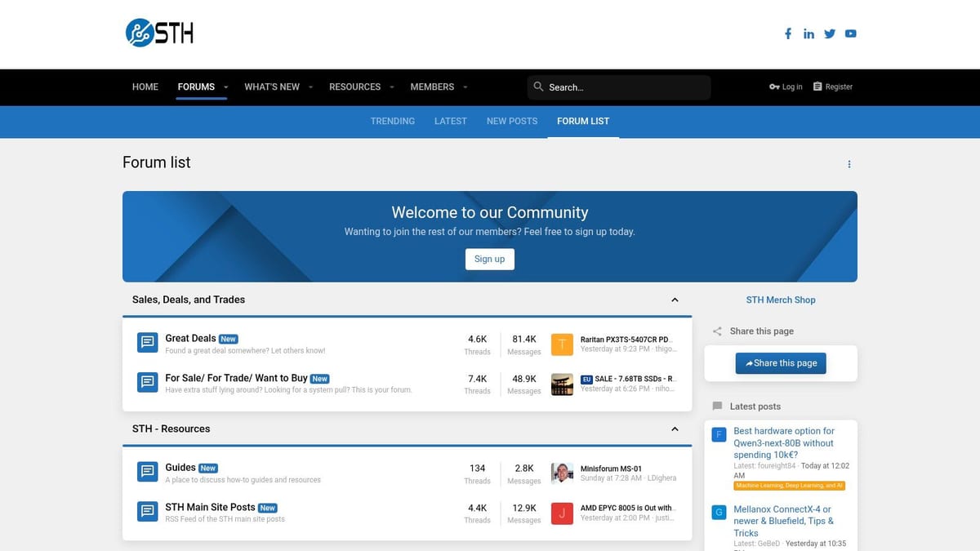Click the "12.9K" messages count
The width and height of the screenshot is (980, 551).
(523, 508)
